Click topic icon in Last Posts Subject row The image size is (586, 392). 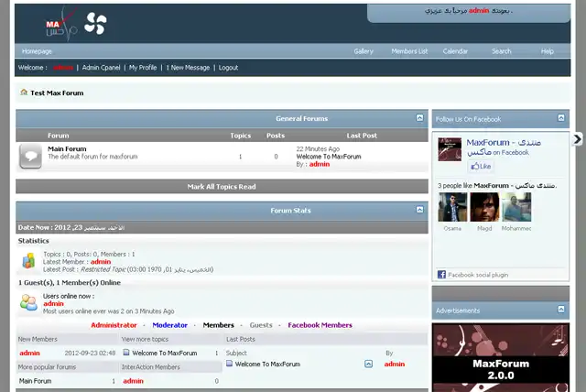tap(229, 364)
